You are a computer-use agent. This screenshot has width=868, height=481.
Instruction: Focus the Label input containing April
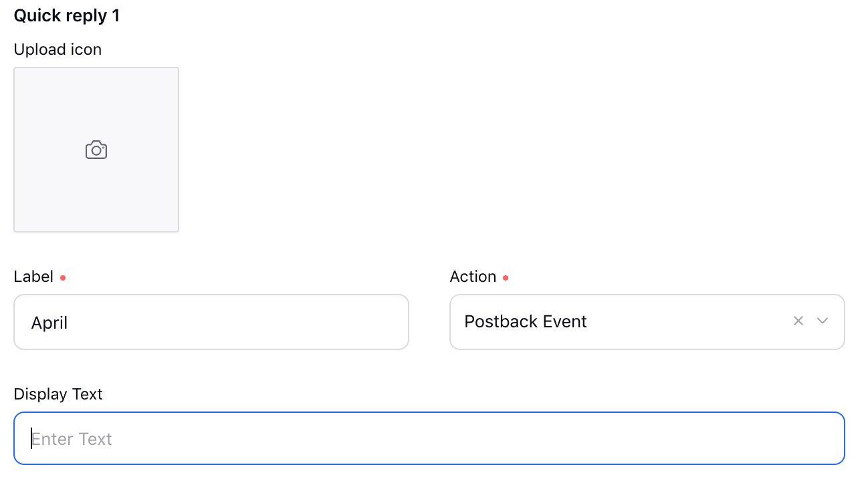tap(211, 322)
